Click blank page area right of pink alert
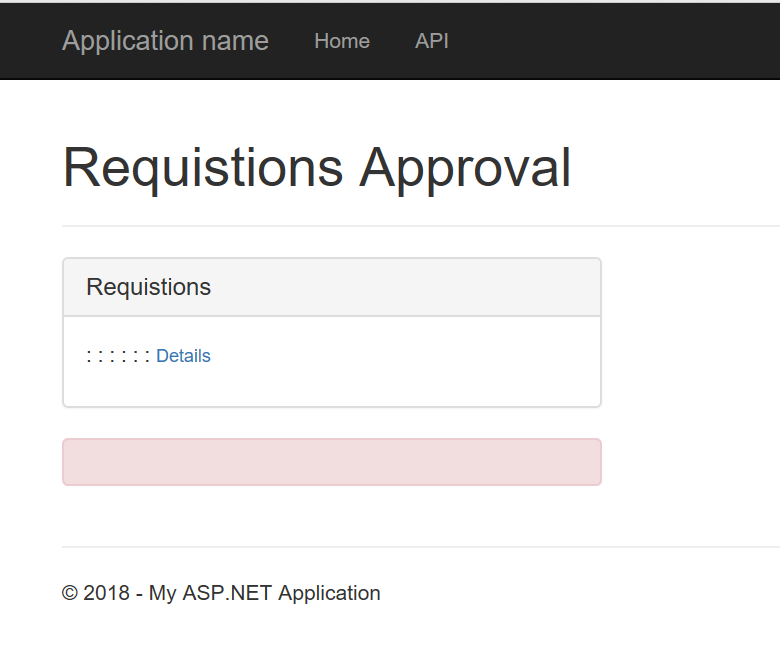780x649 pixels. coord(691,462)
